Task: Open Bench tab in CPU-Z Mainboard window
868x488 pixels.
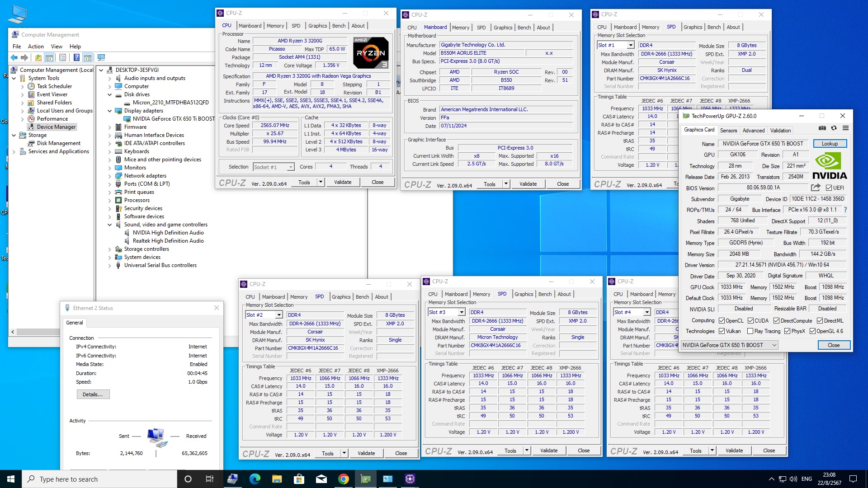Action: point(524,28)
